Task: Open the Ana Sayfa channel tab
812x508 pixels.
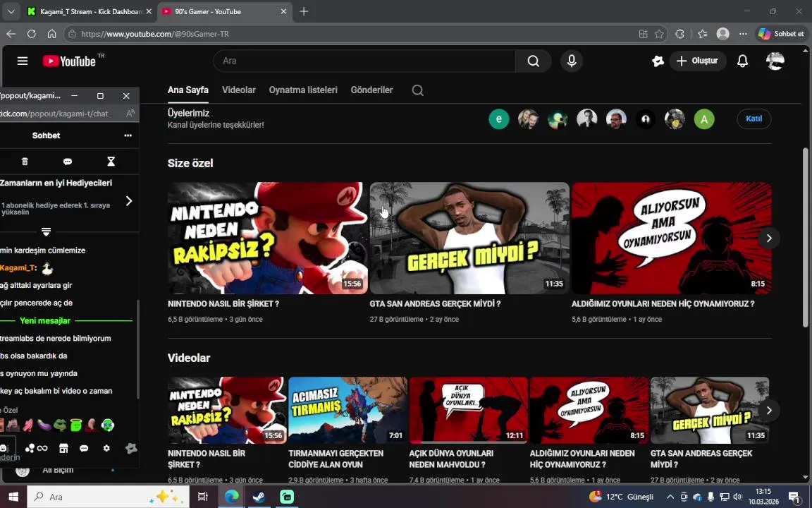Action: [188, 90]
